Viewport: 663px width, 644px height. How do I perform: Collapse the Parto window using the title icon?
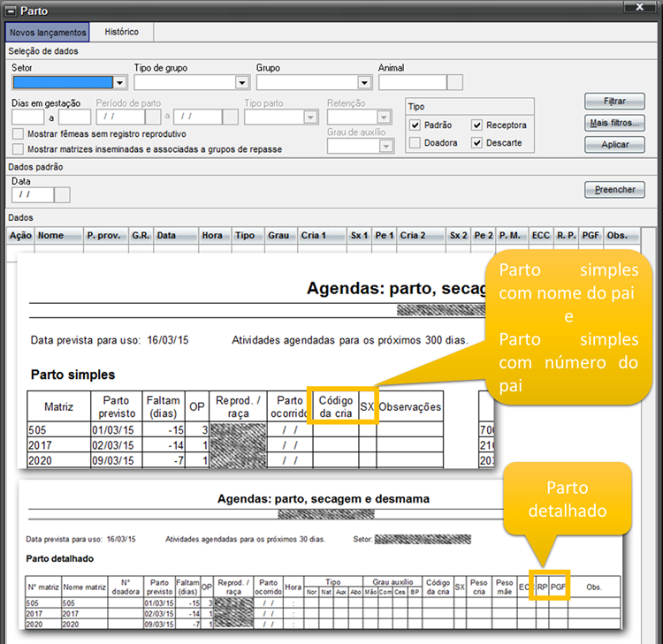[x=11, y=11]
